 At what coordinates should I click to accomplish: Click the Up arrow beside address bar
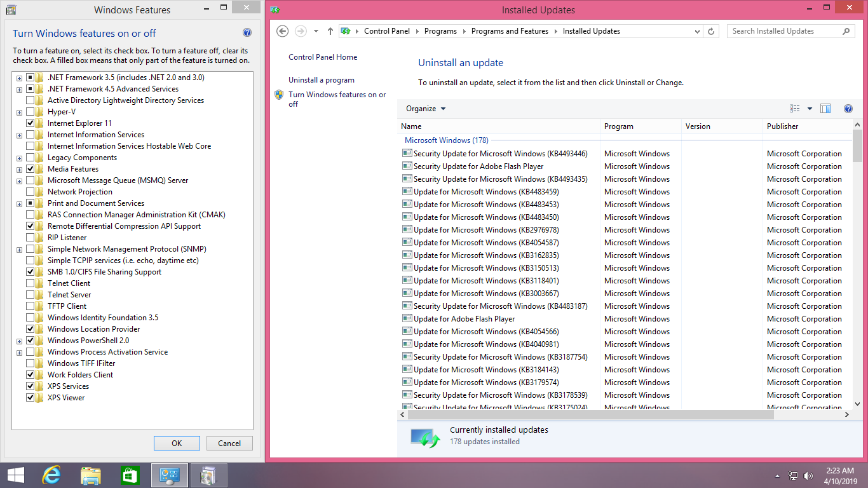(330, 31)
